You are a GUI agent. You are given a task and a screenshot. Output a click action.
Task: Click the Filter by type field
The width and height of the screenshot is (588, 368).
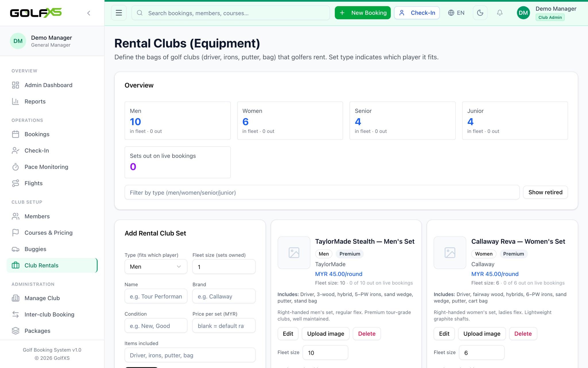point(322,192)
